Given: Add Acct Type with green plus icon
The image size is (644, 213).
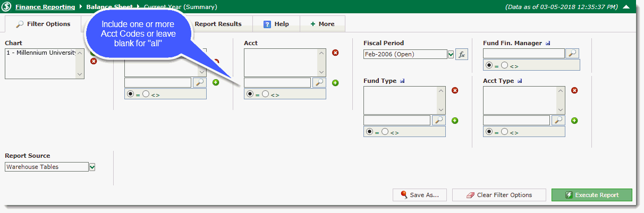Looking at the screenshot, I should pos(574,121).
